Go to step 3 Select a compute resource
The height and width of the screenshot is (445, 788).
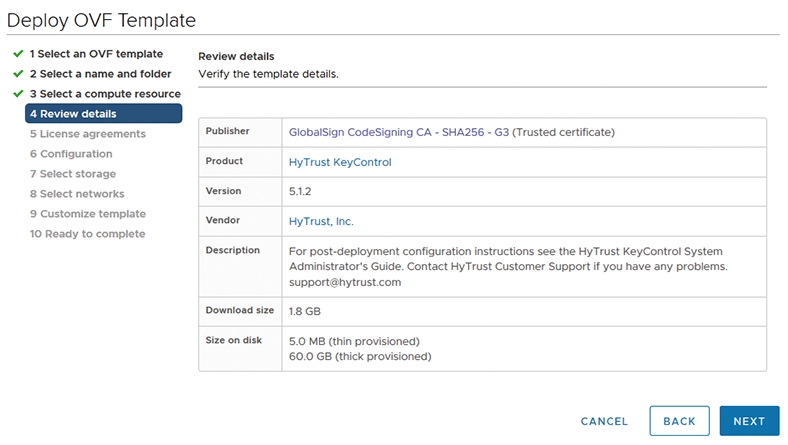click(x=105, y=94)
